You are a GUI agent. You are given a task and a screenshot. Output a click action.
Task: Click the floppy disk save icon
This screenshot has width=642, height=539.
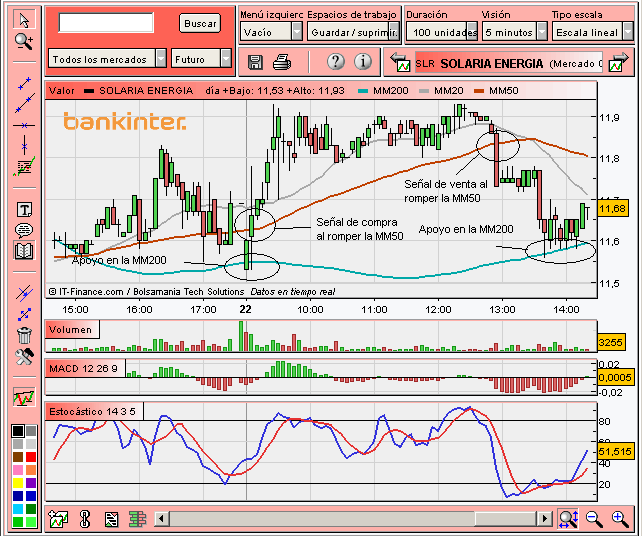255,62
